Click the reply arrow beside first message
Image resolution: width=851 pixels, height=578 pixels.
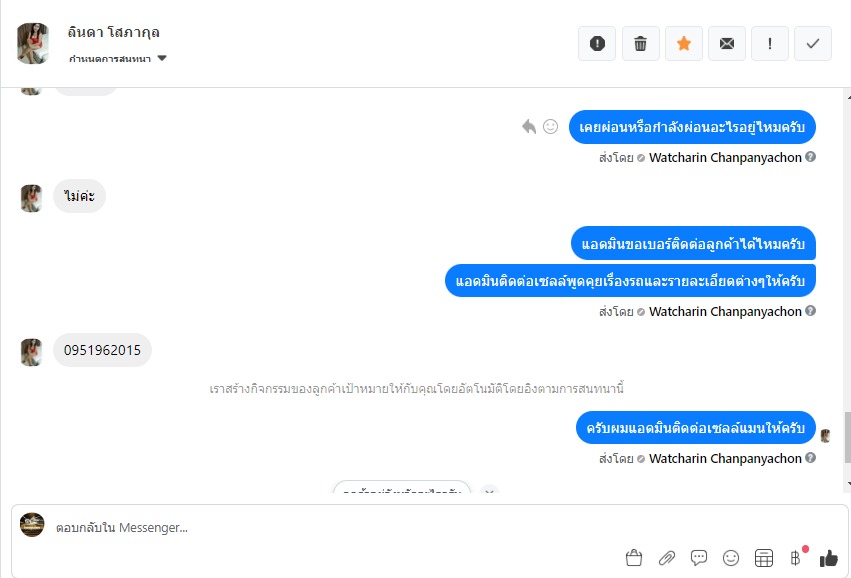tap(529, 126)
